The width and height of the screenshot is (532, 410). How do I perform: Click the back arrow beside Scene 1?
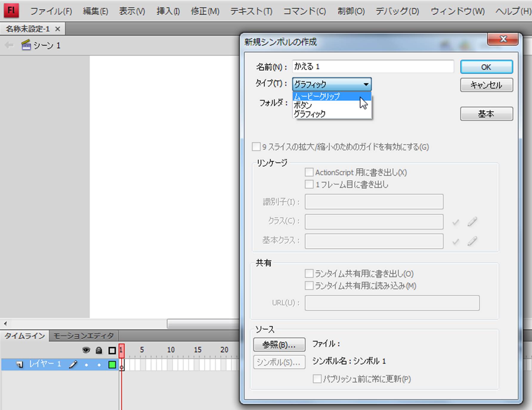[x=9, y=45]
